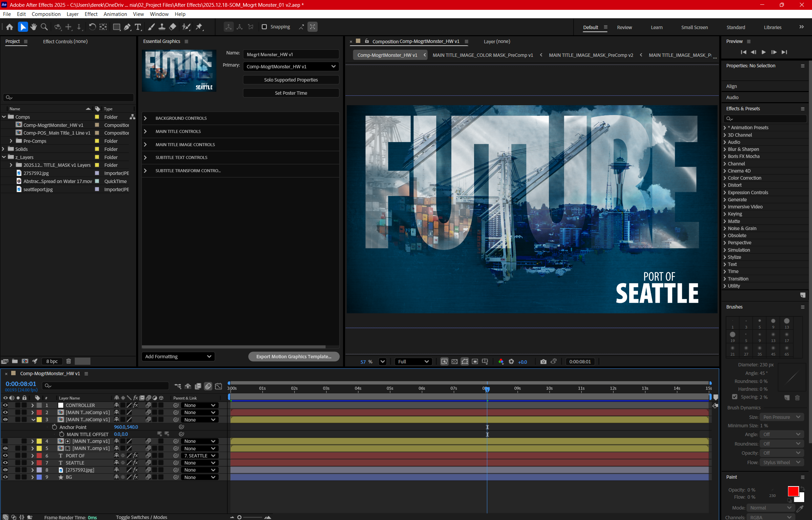The image size is (812, 520).
Task: Open the Primary composition dropdown
Action: tap(291, 67)
